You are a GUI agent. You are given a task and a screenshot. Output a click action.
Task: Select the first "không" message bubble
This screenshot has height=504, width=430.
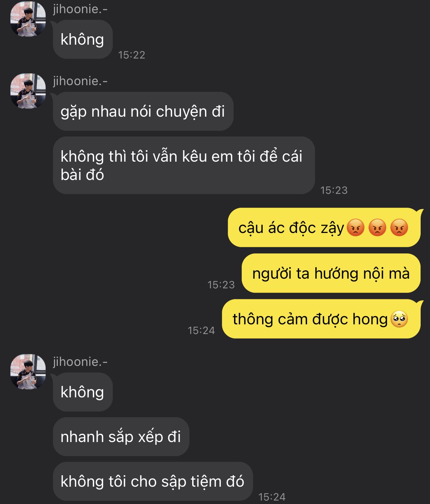83,39
